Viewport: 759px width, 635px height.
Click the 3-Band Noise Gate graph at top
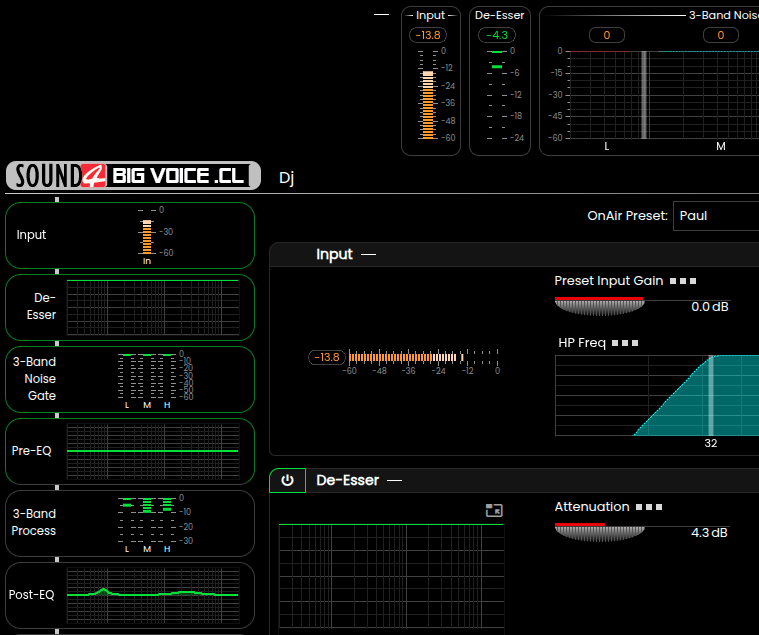(x=664, y=95)
